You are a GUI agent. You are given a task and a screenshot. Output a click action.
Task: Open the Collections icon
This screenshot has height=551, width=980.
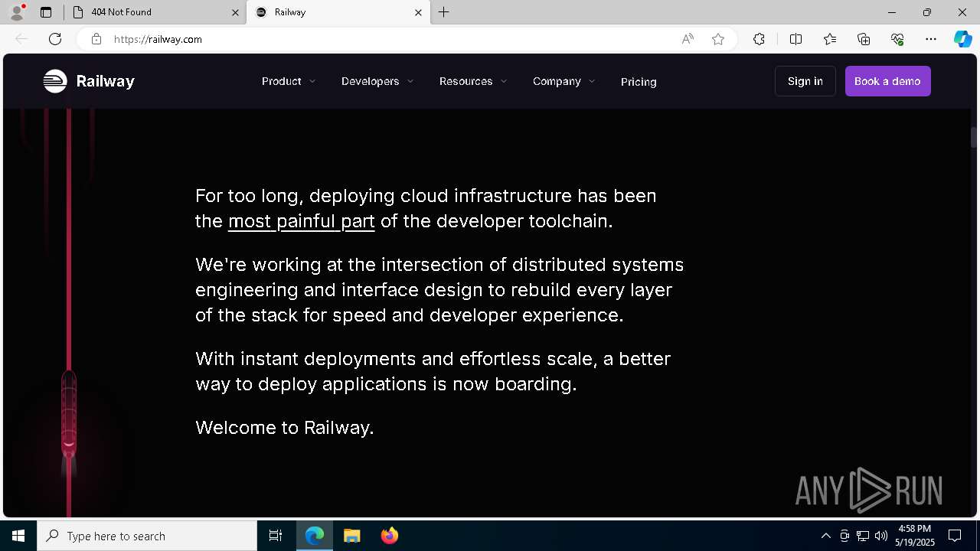point(864,39)
